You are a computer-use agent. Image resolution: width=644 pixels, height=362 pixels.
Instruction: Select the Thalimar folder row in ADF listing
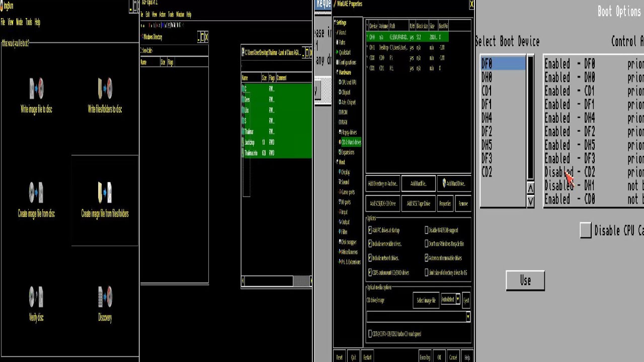tap(277, 131)
